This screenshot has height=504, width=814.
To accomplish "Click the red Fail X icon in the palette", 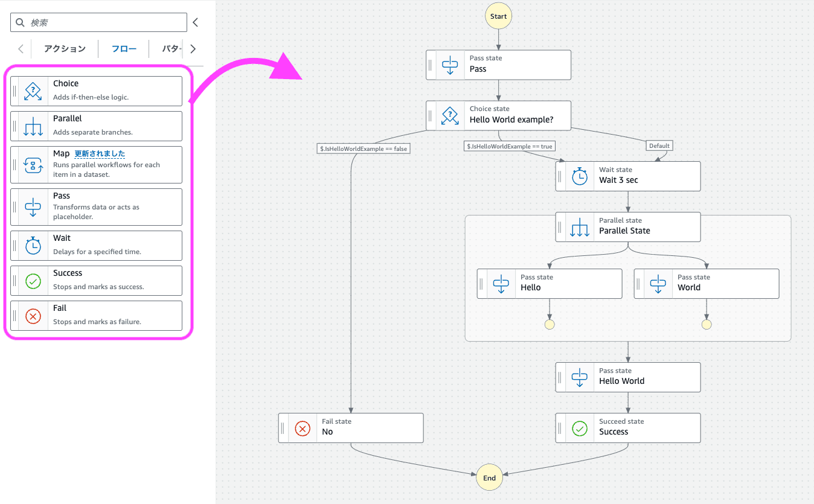I will coord(33,316).
